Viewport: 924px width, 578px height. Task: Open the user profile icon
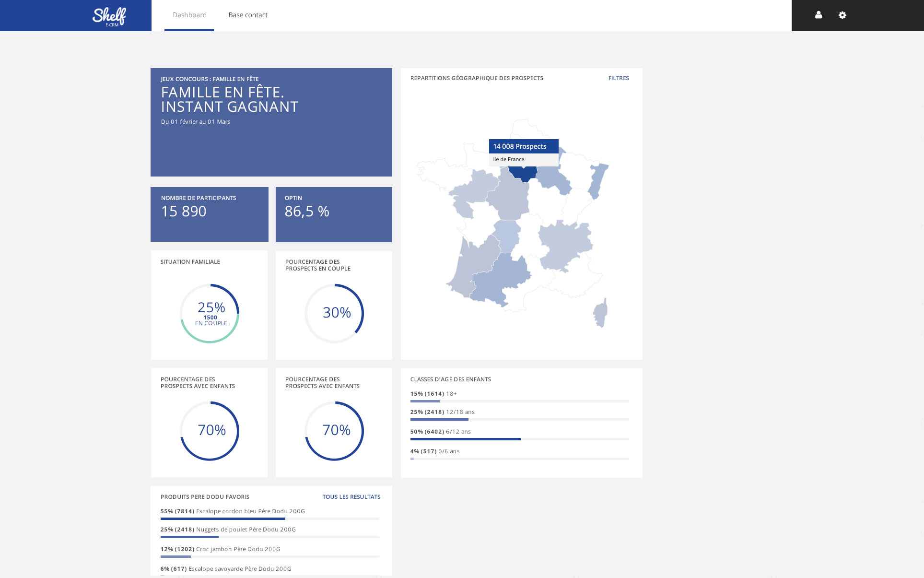[819, 15]
